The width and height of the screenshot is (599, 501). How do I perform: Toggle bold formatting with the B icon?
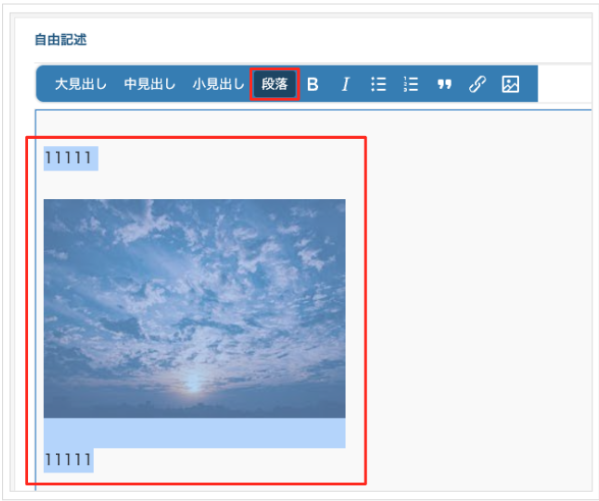[312, 84]
